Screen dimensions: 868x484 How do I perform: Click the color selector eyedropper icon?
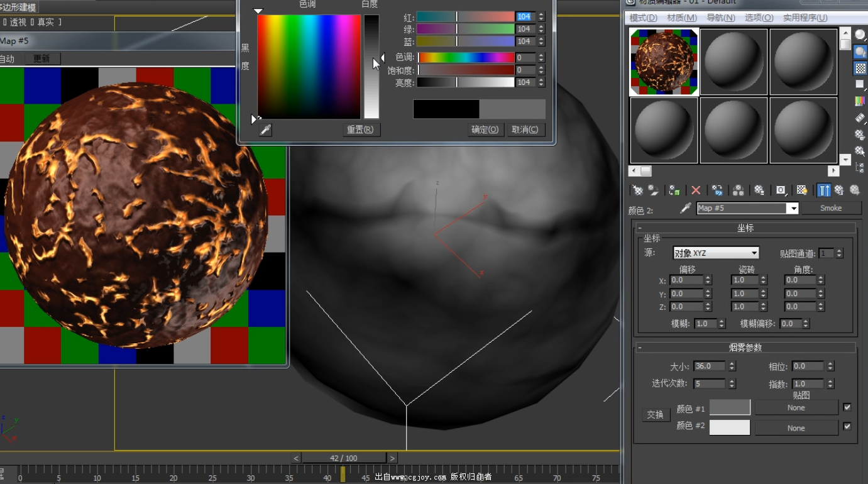tap(266, 129)
